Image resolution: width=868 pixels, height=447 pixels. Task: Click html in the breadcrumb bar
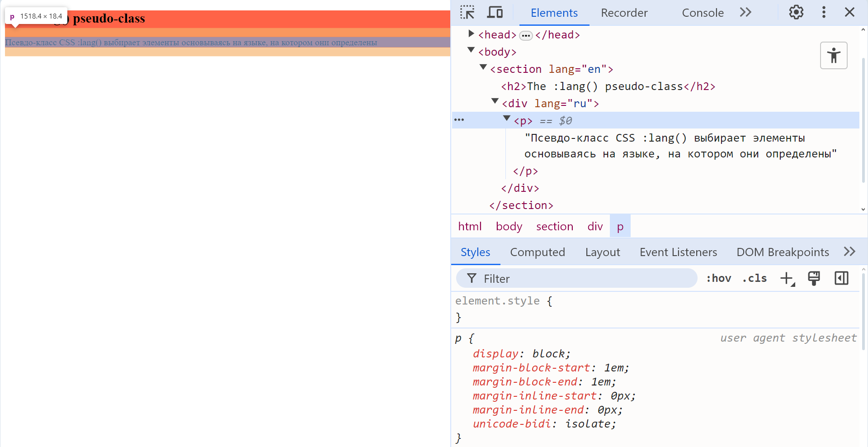click(470, 226)
